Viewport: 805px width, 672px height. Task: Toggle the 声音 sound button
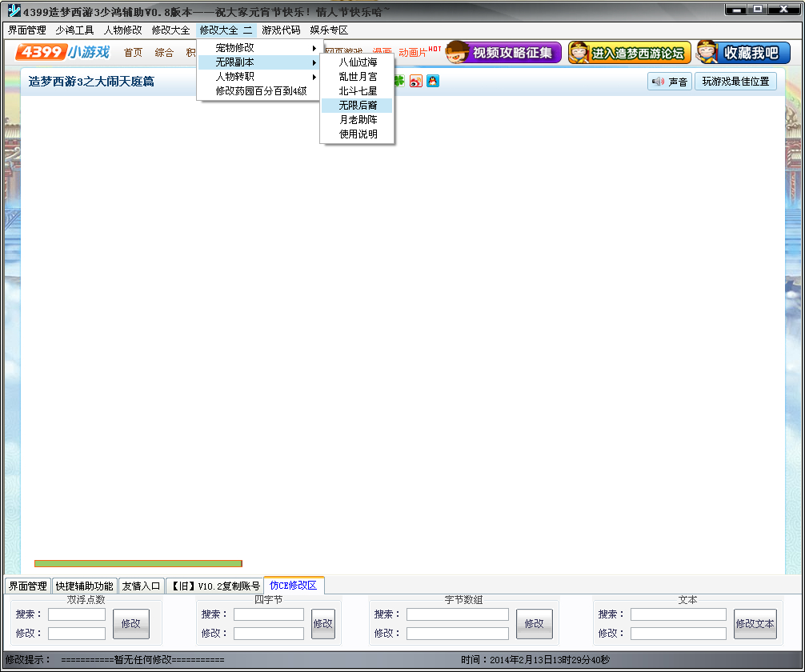(x=670, y=82)
